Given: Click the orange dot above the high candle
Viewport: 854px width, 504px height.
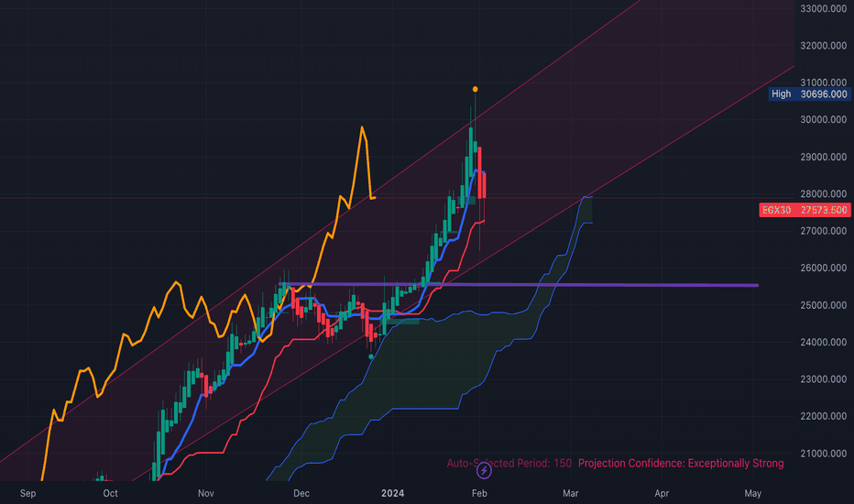Looking at the screenshot, I should point(476,90).
